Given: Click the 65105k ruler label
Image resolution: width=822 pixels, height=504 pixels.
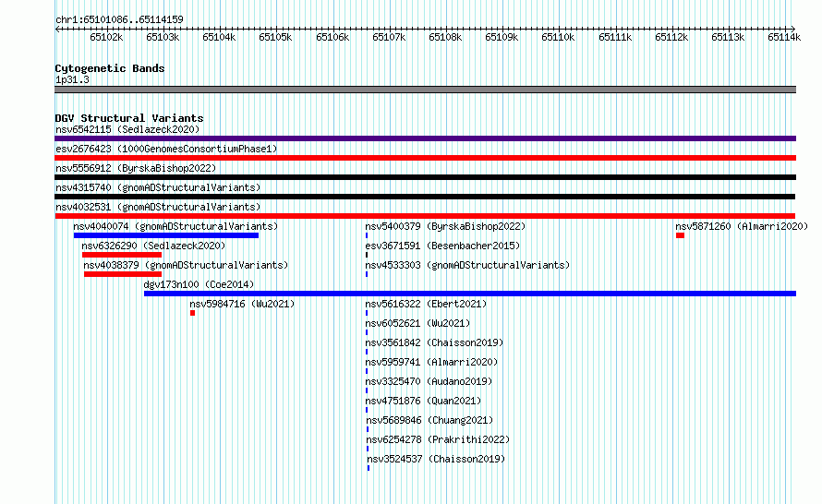Looking at the screenshot, I should coord(275,37).
